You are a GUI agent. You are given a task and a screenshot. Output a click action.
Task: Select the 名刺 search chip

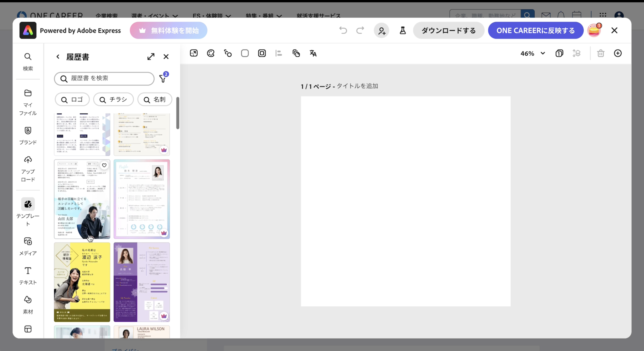click(x=155, y=100)
